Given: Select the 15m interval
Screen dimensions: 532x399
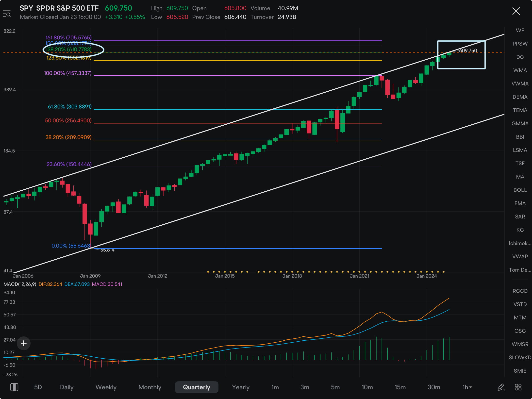Looking at the screenshot, I should 400,387.
